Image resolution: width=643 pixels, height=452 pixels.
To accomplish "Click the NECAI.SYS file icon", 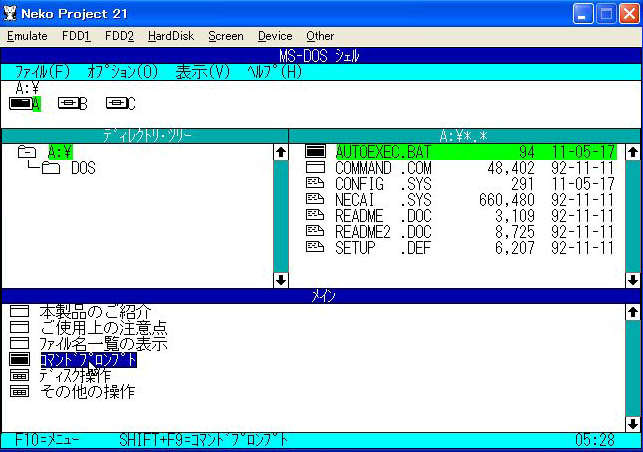I will pyautogui.click(x=315, y=199).
